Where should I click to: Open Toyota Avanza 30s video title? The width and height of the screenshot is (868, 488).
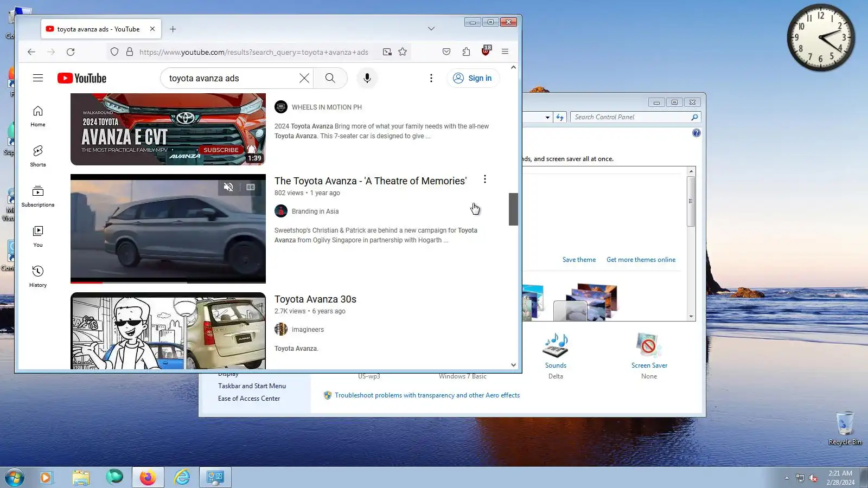pyautogui.click(x=316, y=299)
